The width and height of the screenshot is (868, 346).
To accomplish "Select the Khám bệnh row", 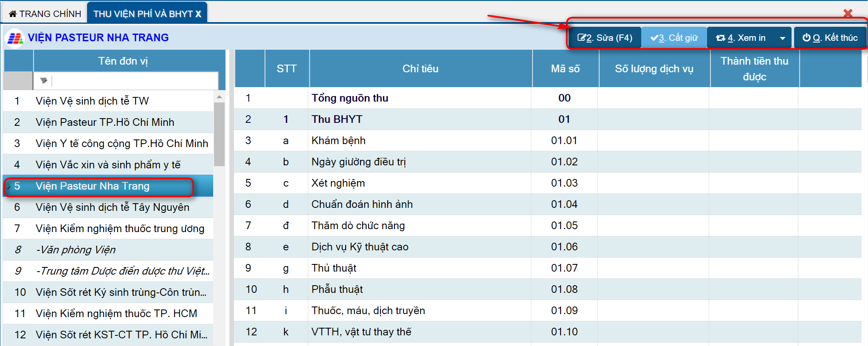I will [x=338, y=141].
